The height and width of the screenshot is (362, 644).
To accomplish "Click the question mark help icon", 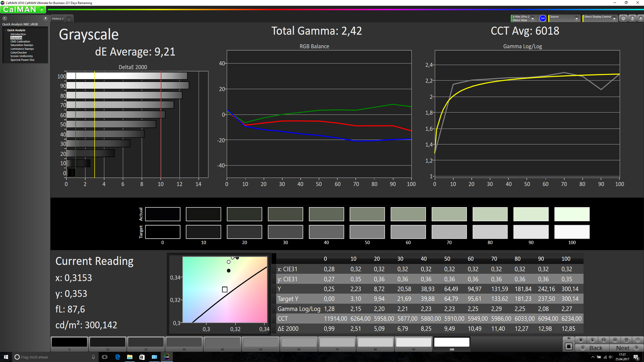I will [x=632, y=18].
